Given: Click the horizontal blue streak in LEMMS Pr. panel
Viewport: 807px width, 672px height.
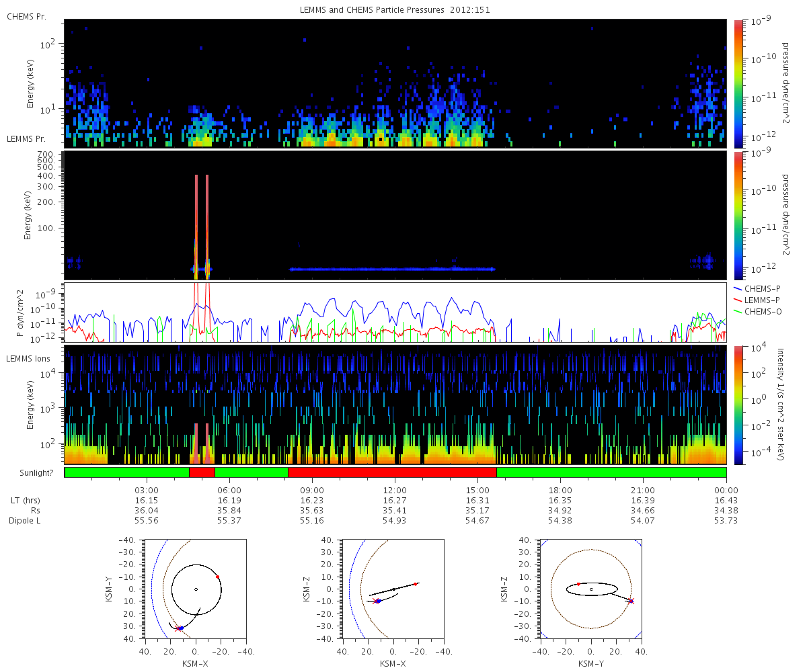Looking at the screenshot, I should [x=392, y=269].
